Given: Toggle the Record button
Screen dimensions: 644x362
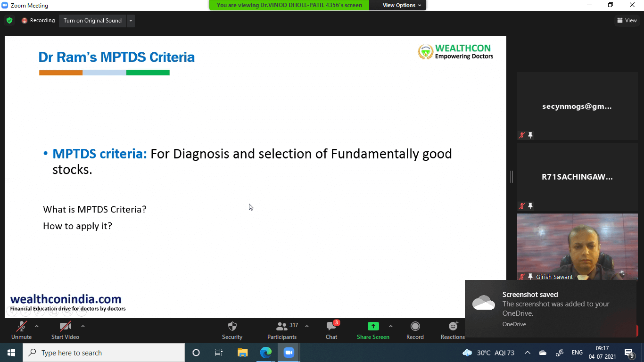Looking at the screenshot, I should click(415, 327).
